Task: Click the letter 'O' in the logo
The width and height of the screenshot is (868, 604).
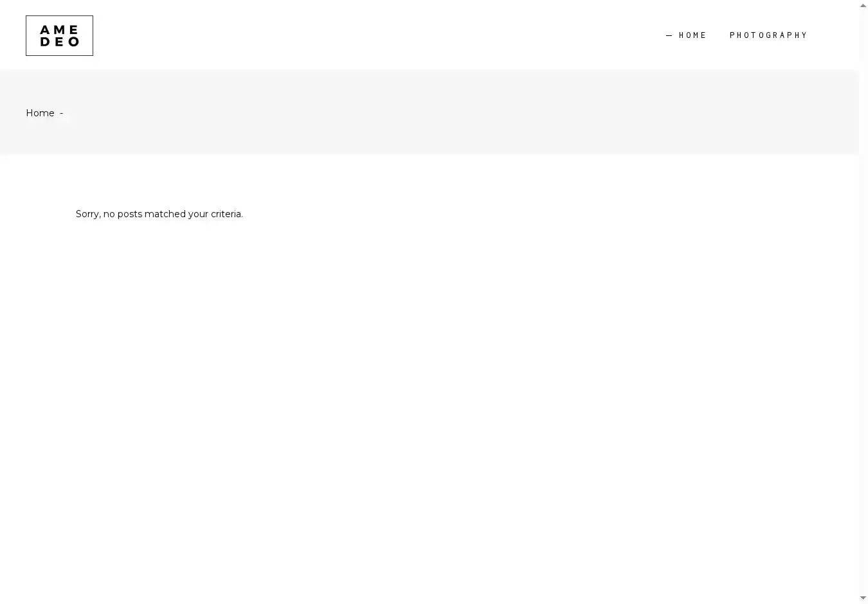Action: (74, 42)
